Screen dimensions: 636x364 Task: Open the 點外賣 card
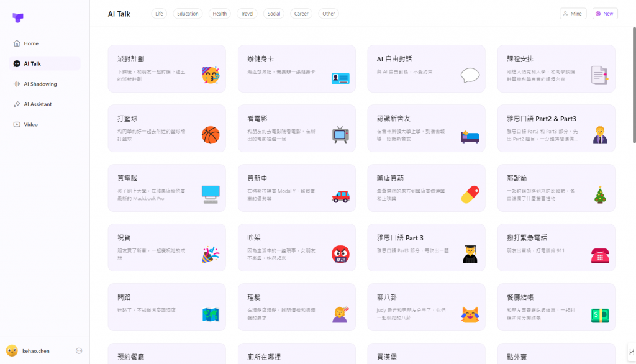click(556, 353)
